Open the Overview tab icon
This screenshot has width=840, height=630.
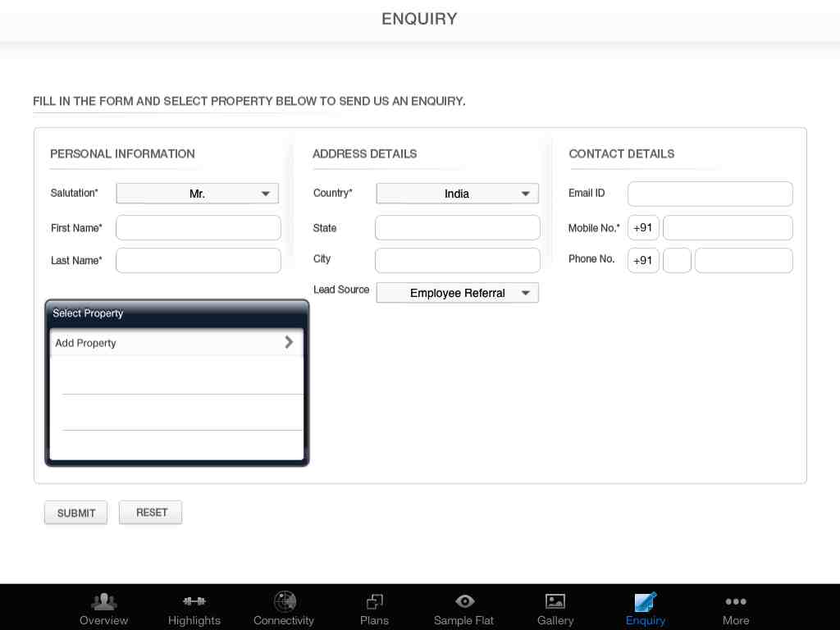point(104,601)
